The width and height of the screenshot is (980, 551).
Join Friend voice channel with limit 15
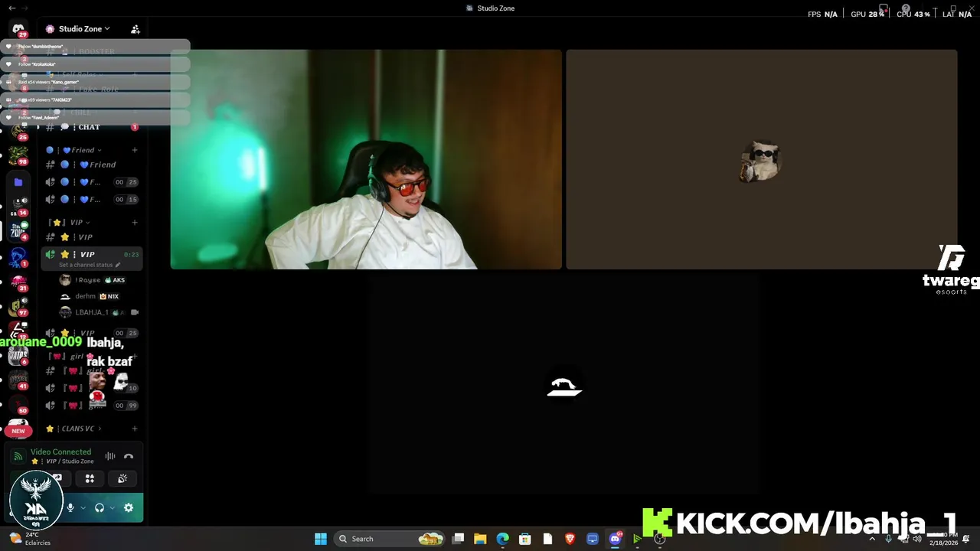tap(92, 200)
